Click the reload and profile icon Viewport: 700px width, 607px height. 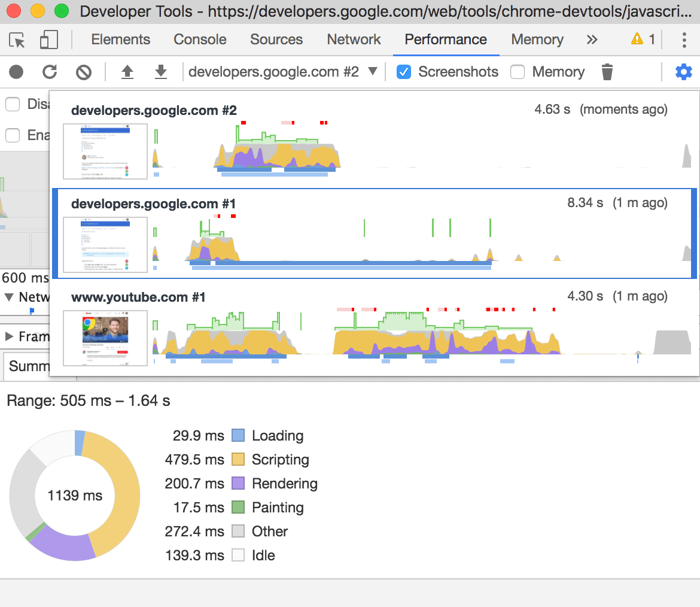[50, 71]
